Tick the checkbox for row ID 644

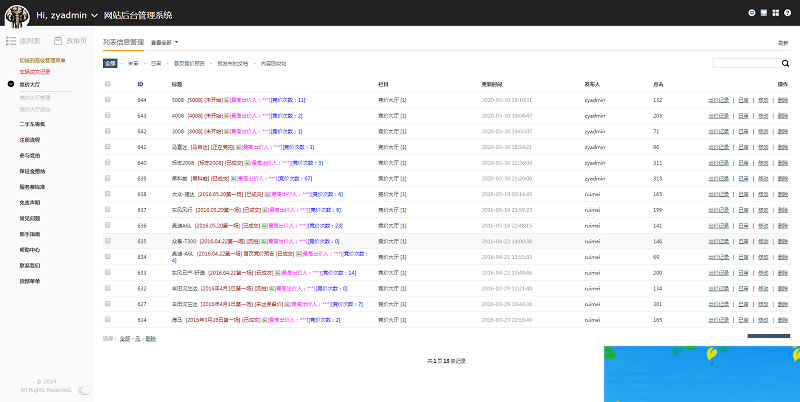click(108, 100)
